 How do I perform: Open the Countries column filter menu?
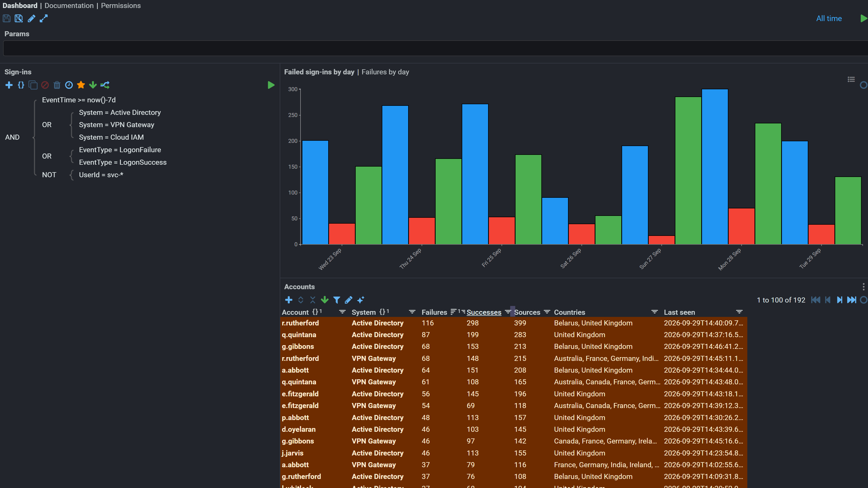(x=654, y=312)
